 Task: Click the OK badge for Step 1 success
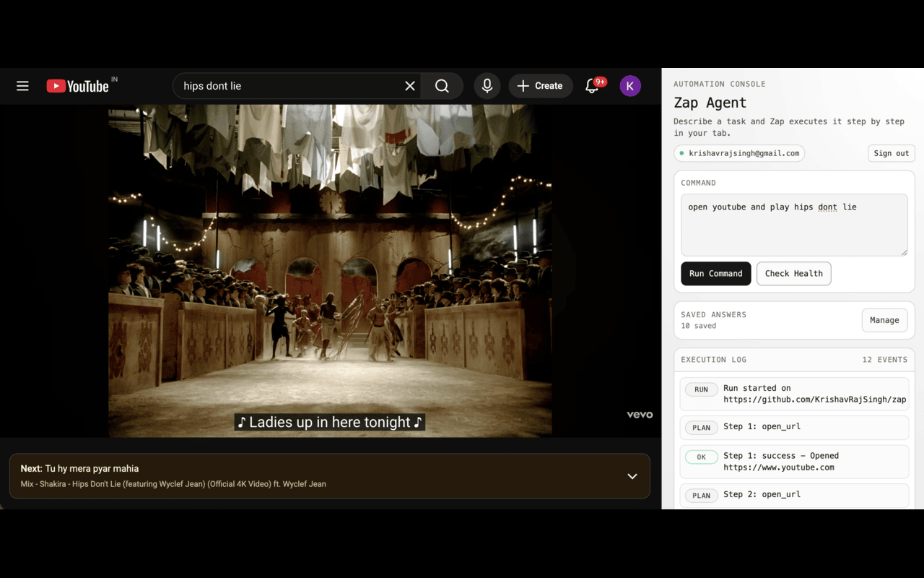tap(701, 457)
